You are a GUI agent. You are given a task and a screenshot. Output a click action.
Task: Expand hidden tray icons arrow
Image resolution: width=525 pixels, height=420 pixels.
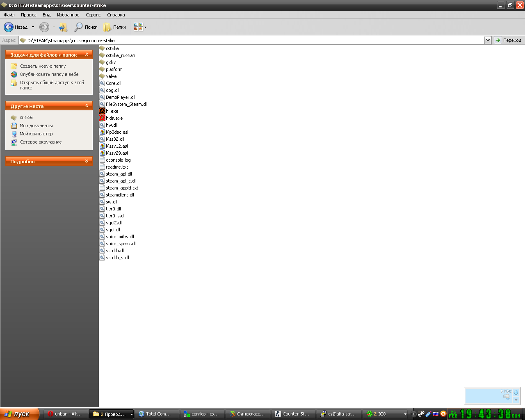click(413, 414)
